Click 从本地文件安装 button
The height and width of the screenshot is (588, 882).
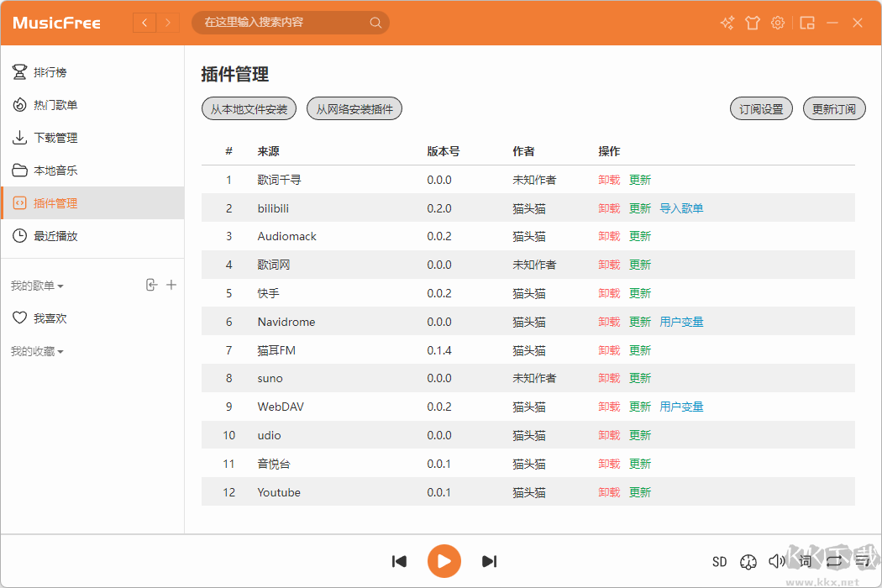pos(249,108)
